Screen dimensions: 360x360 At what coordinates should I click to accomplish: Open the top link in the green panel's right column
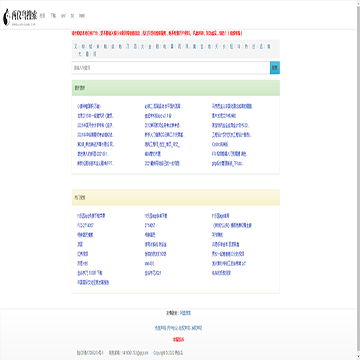[x=233, y=107]
